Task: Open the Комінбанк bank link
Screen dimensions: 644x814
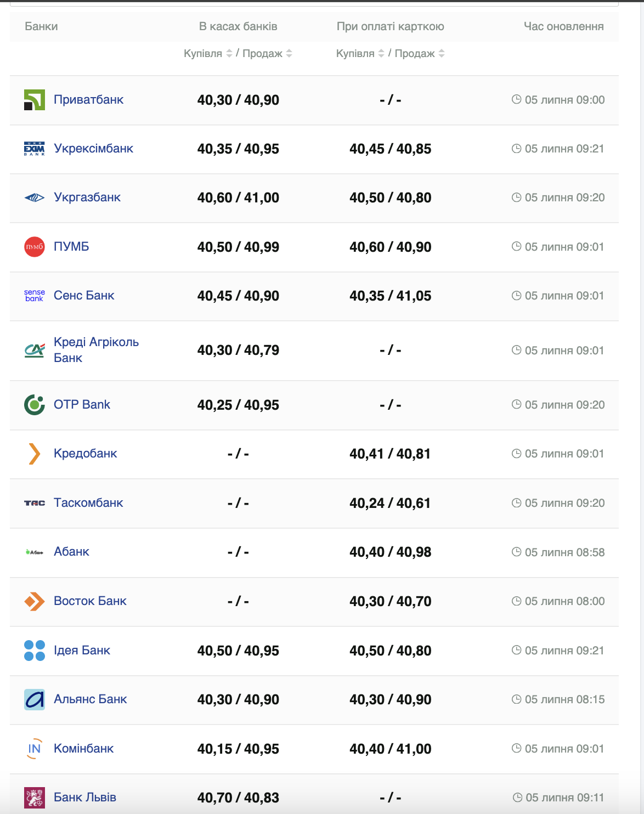Action: pyautogui.click(x=84, y=749)
